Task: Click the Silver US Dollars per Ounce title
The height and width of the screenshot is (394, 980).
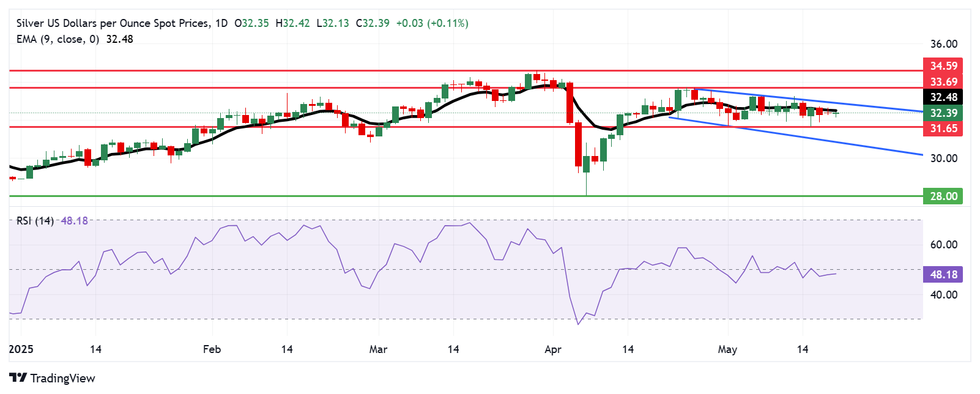Action: (x=113, y=23)
